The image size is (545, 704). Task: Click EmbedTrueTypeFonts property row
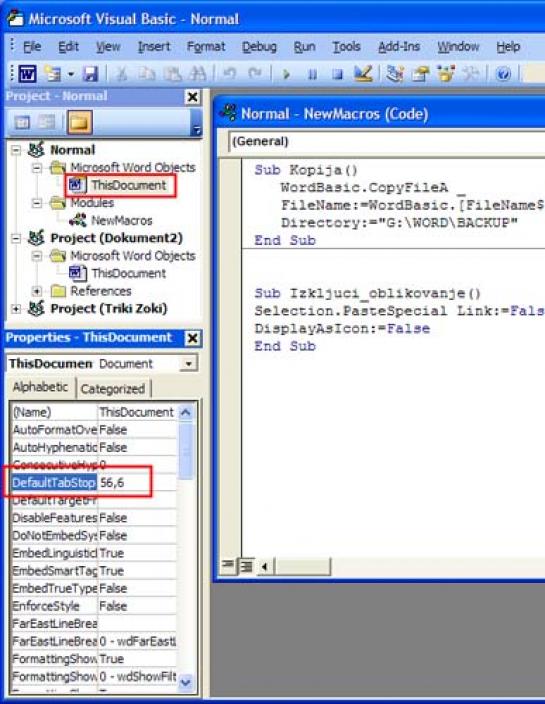pos(94,589)
